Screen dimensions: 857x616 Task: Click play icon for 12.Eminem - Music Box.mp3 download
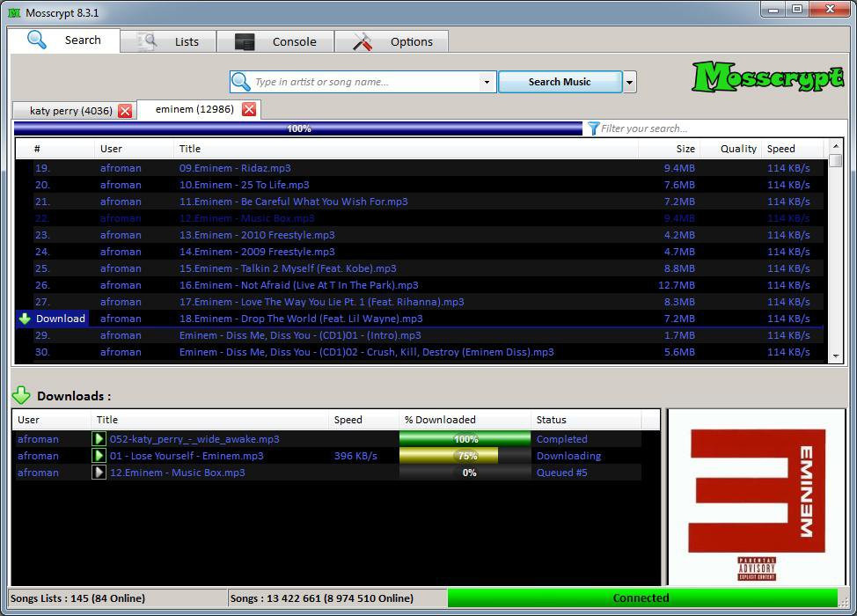(99, 473)
